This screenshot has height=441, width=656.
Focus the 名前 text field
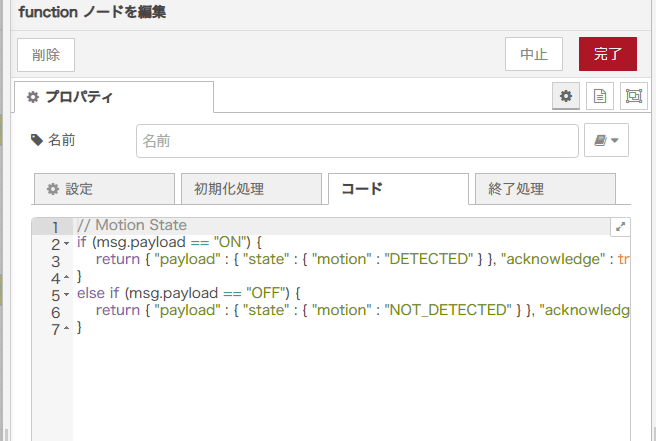pyautogui.click(x=357, y=142)
